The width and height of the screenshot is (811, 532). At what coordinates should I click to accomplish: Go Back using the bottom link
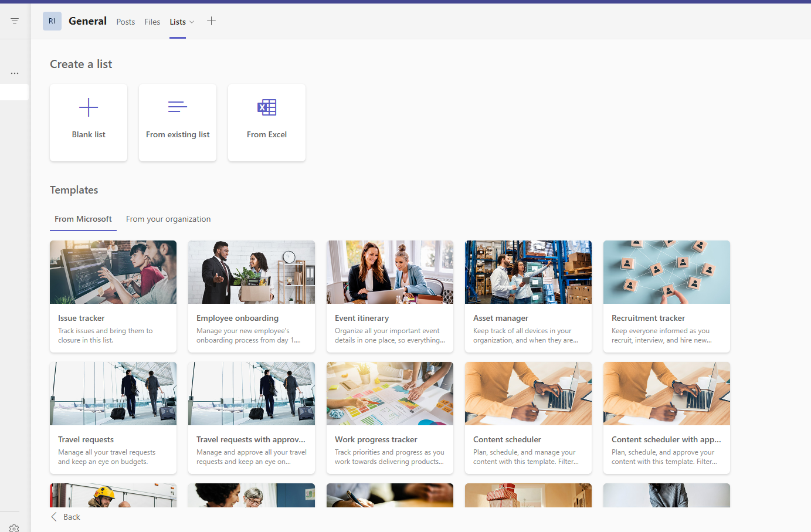pos(66,517)
